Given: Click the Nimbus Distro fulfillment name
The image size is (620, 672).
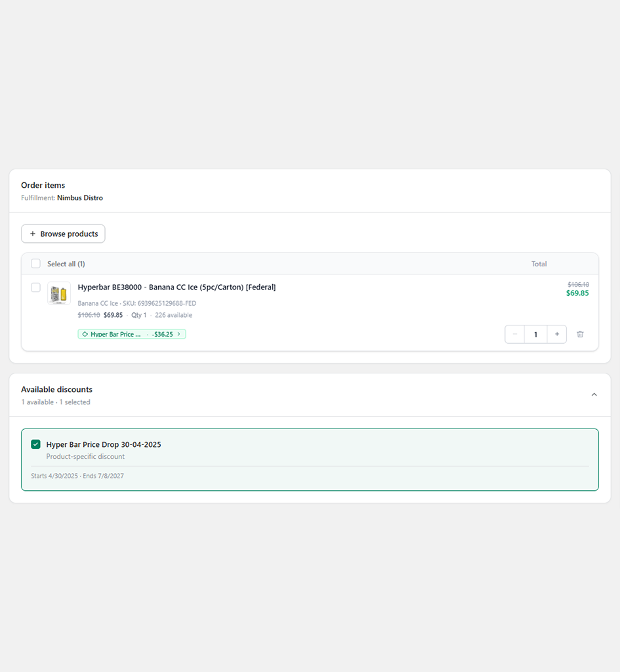Looking at the screenshot, I should [80, 198].
